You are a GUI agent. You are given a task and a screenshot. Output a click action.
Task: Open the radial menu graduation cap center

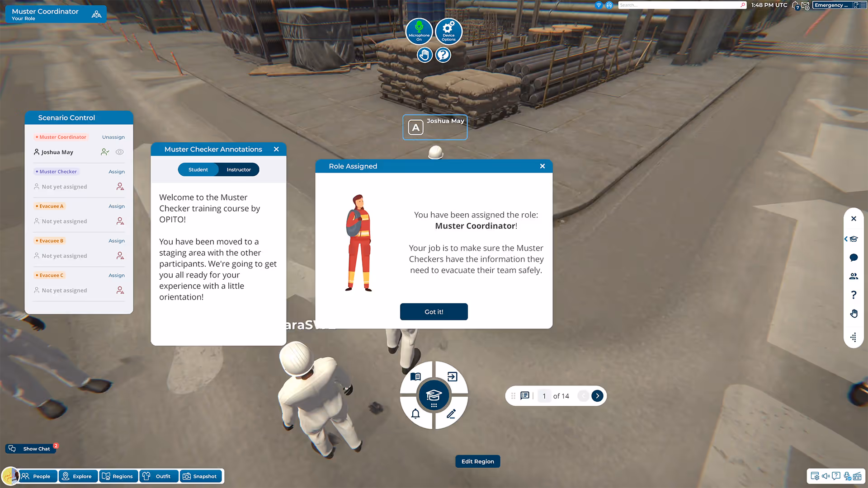tap(434, 395)
